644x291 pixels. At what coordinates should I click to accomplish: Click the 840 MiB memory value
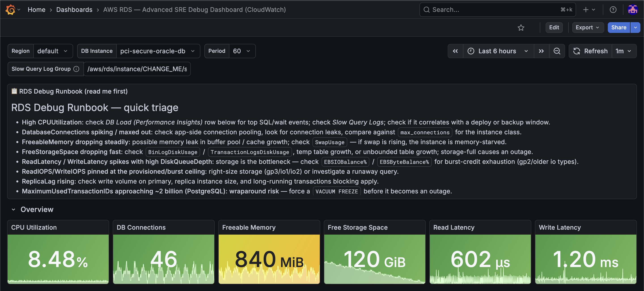tap(269, 259)
